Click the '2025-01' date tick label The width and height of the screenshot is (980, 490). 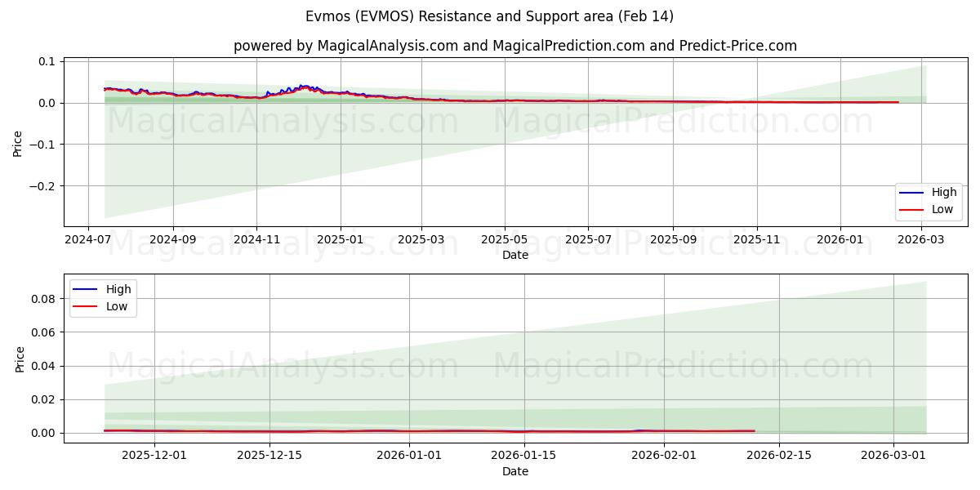340,240
